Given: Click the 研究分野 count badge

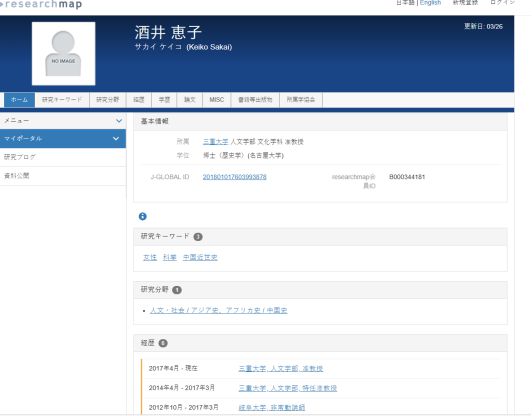Looking at the screenshot, I should tap(177, 290).
